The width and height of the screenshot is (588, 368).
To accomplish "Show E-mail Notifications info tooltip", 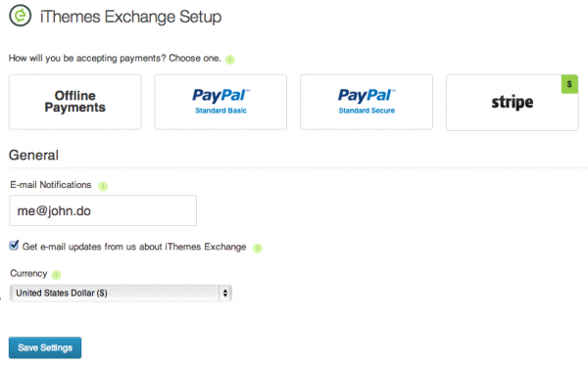I will coord(103,186).
